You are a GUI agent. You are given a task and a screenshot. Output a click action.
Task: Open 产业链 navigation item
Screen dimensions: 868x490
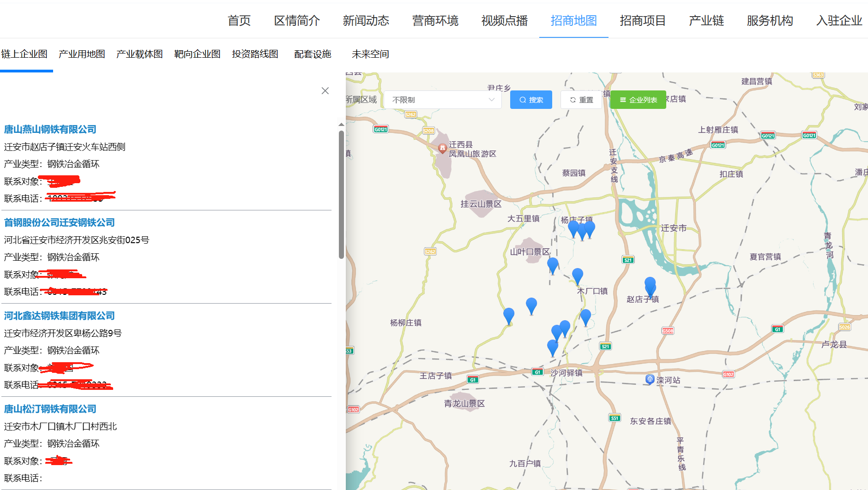[x=706, y=21]
